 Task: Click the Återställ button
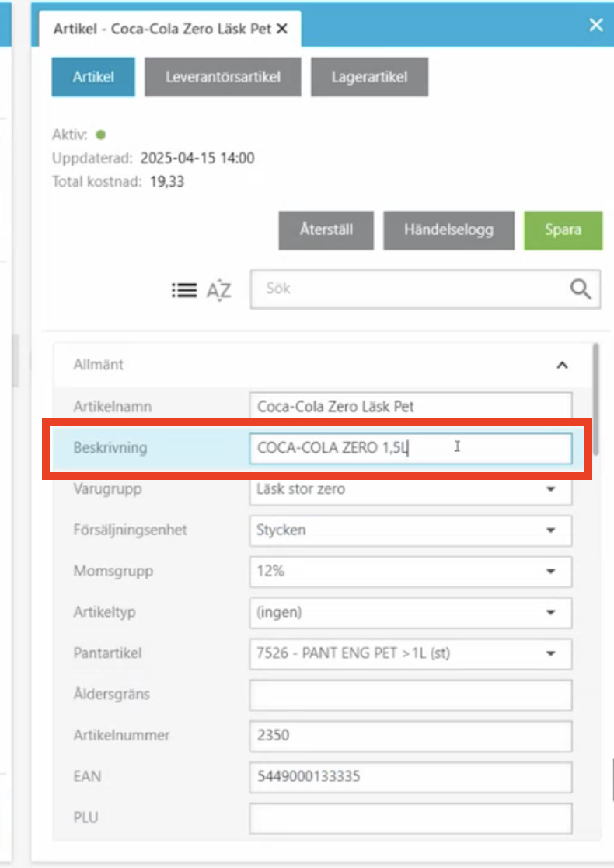coord(326,229)
